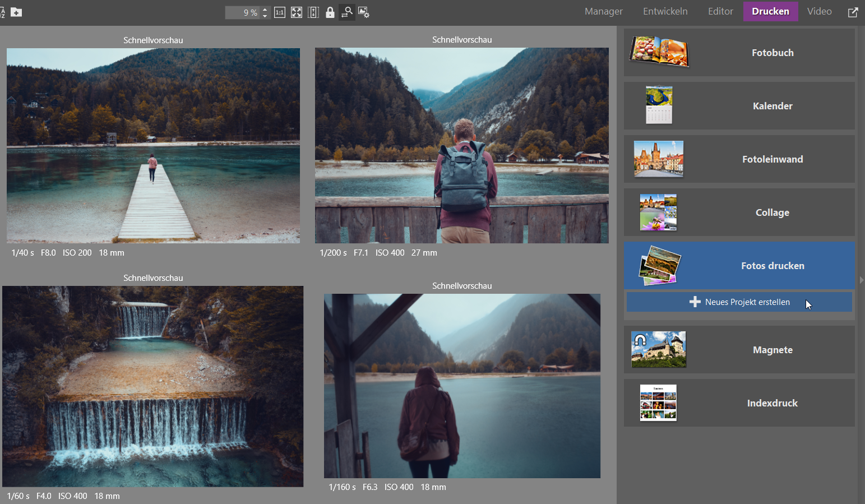
Task: Click Neues Projekt erstellen
Action: (739, 302)
